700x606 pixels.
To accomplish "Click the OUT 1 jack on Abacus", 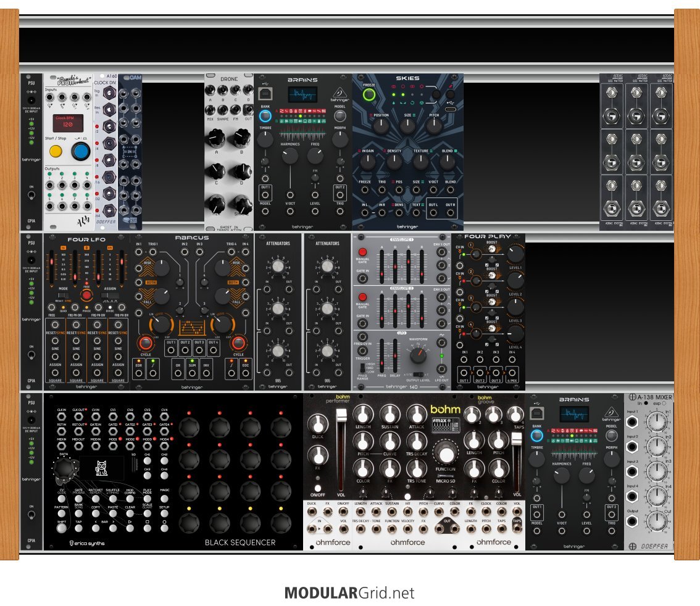I will 171,351.
